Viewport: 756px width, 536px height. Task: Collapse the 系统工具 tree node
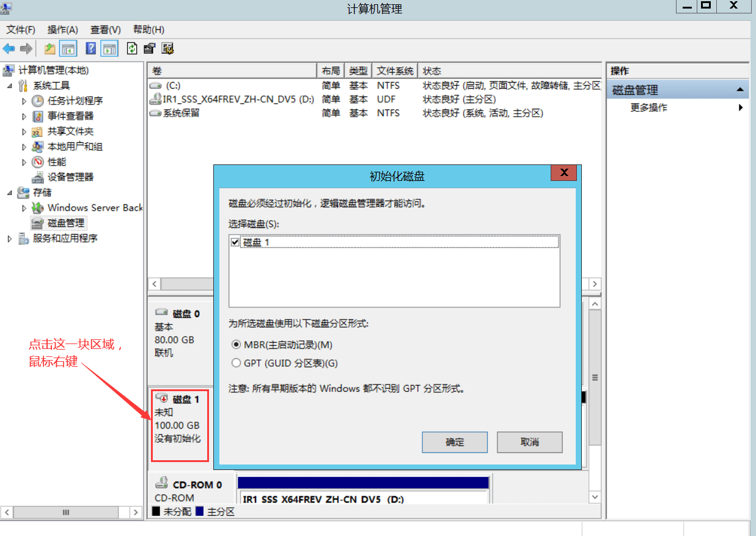click(10, 86)
